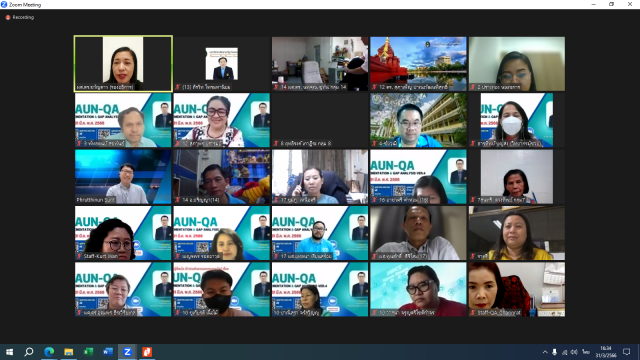
Task: Select the older man in white shirt tile
Action: [x=418, y=233]
